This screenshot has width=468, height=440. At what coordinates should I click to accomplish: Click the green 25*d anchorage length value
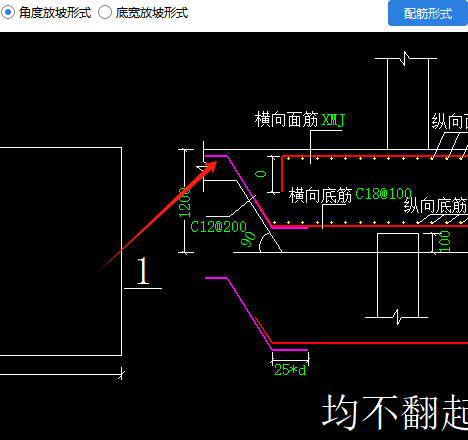point(290,370)
